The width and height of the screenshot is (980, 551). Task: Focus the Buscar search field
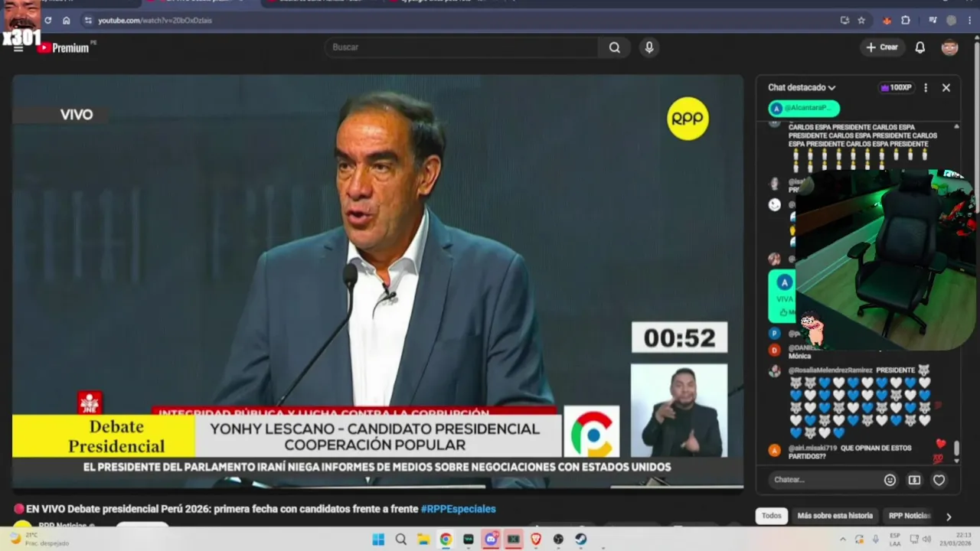[461, 47]
